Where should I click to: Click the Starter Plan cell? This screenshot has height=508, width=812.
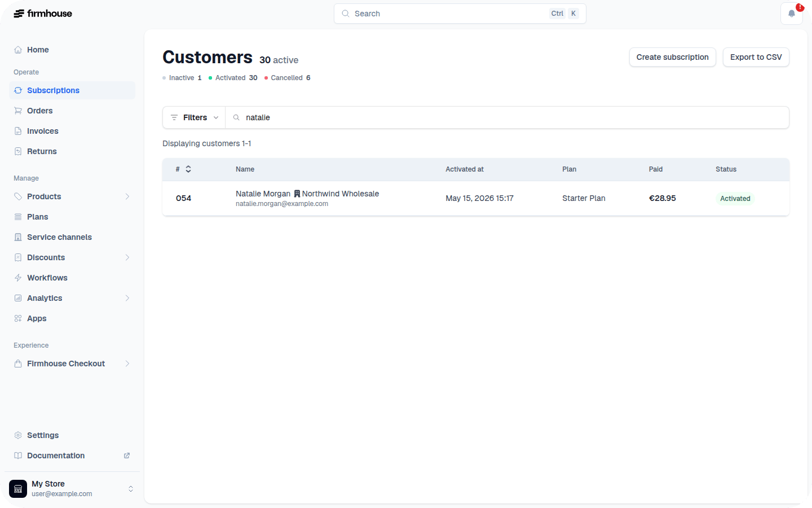tap(584, 198)
